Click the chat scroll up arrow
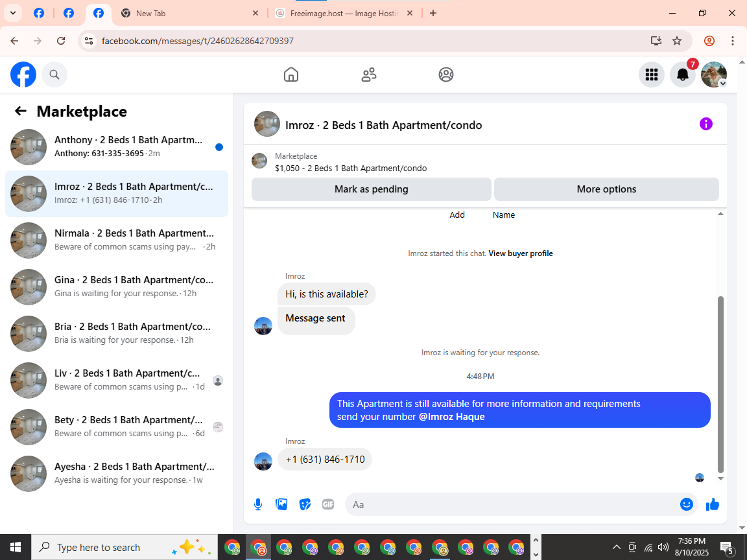This screenshot has height=560, width=747. pos(720,215)
